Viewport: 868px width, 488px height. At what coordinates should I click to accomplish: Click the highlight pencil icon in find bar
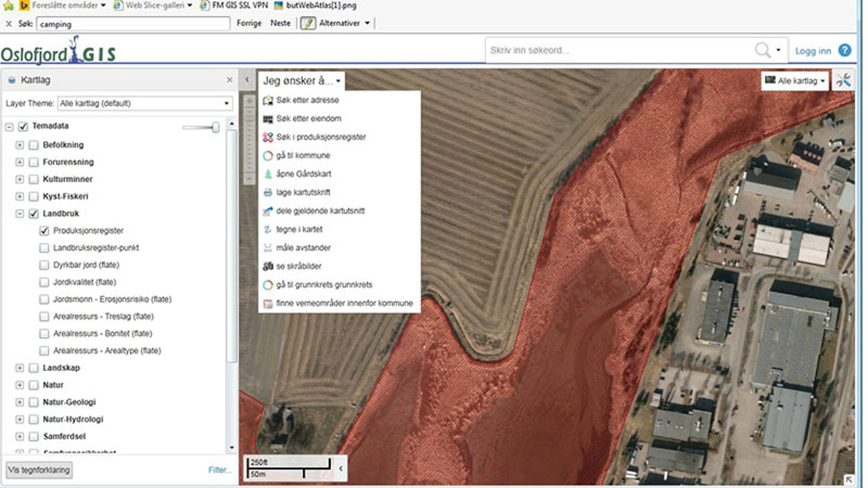[x=308, y=23]
